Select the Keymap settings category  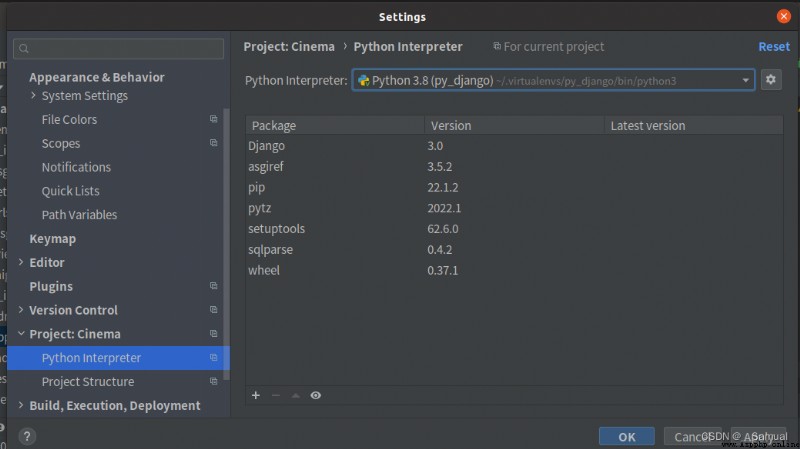coord(53,239)
